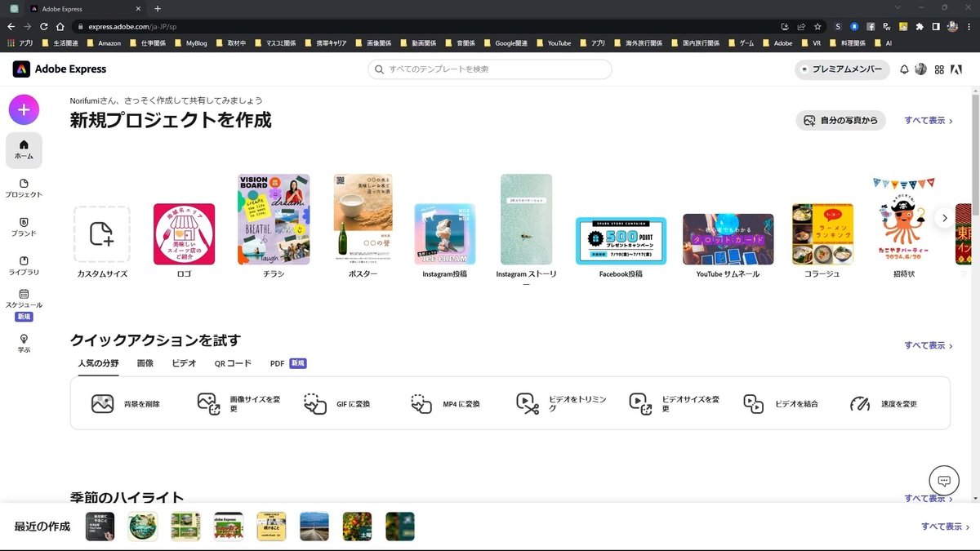980x551 pixels.
Task: Click the Adobe logo icon in header
Action: pyautogui.click(x=956, y=69)
